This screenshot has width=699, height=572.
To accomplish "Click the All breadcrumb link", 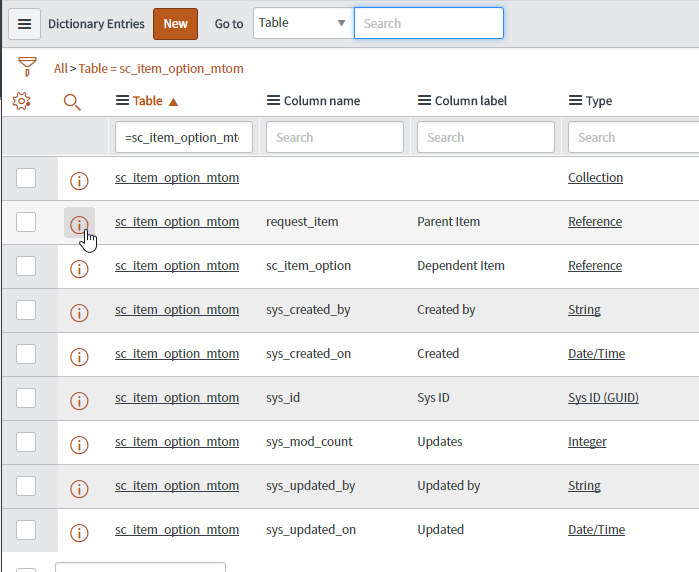I will click(x=61, y=69).
